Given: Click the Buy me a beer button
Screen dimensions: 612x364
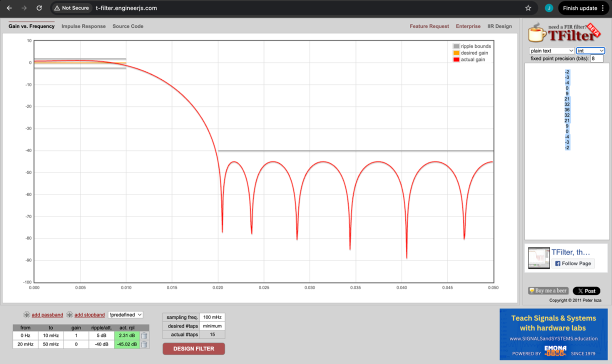Looking at the screenshot, I should [x=548, y=290].
